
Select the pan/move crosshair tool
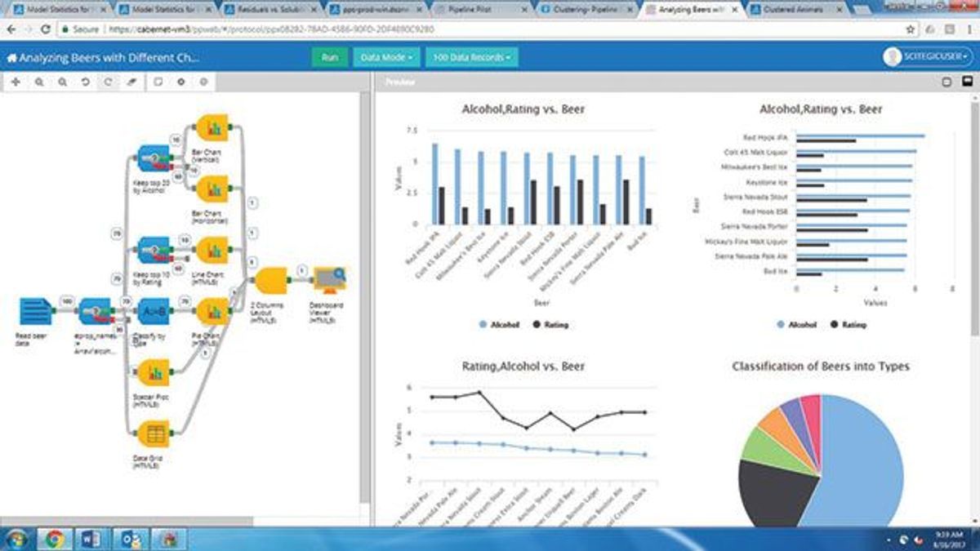coord(16,82)
